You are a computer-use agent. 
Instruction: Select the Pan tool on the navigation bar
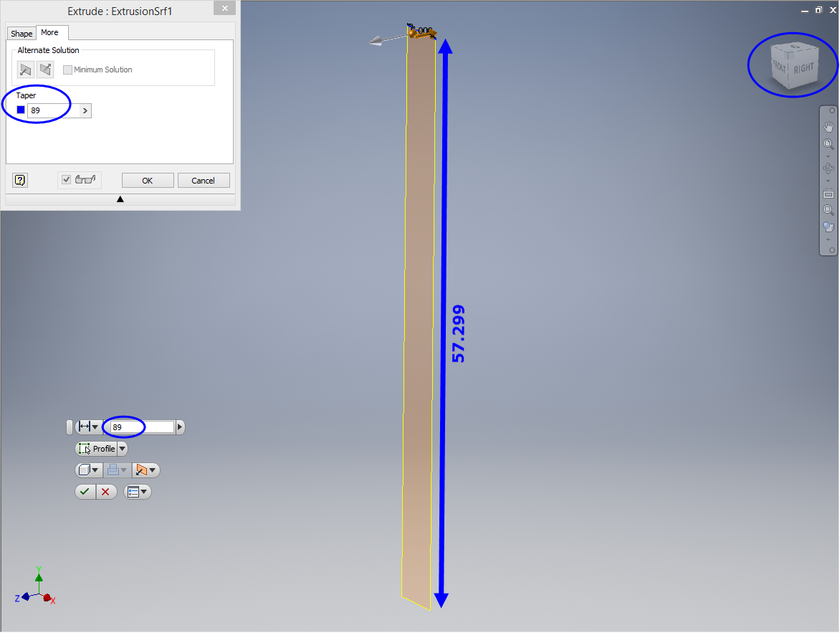[829, 126]
